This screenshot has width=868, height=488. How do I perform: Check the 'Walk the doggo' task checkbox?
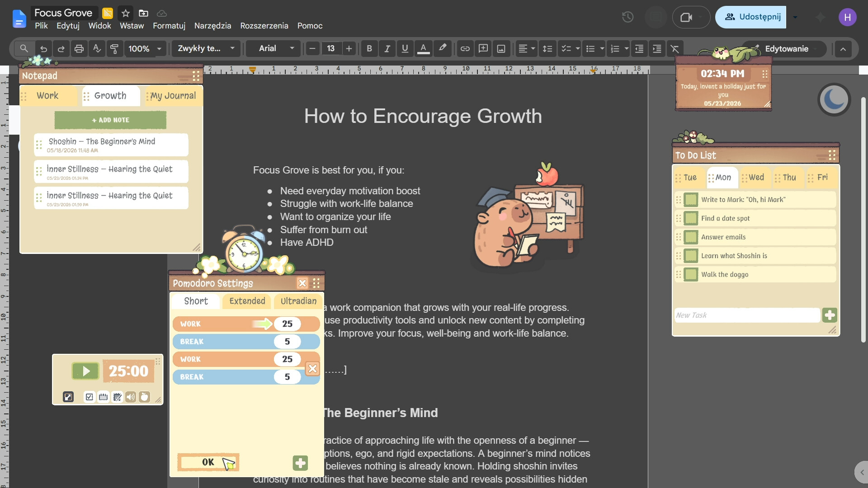tap(690, 274)
